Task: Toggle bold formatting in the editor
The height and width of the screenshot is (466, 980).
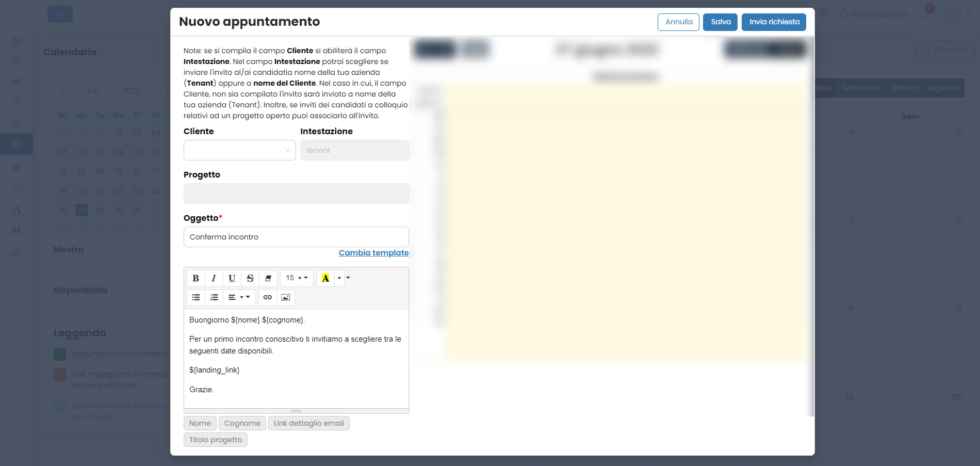Action: (195, 278)
